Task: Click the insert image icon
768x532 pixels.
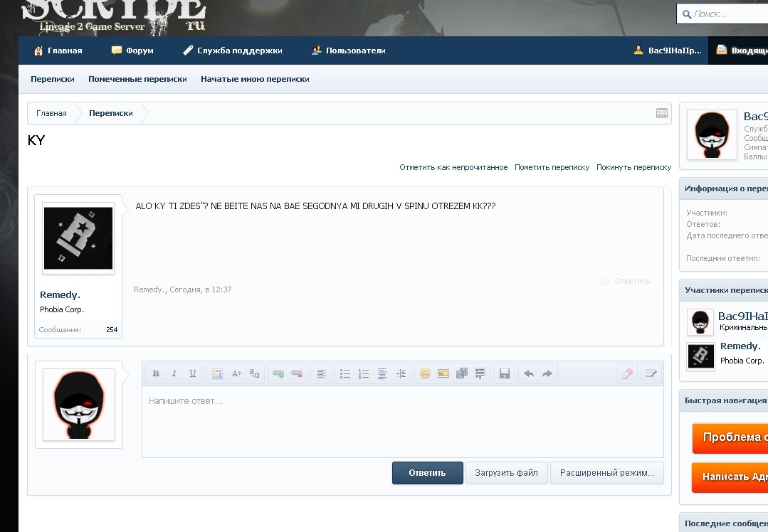Action: 443,374
